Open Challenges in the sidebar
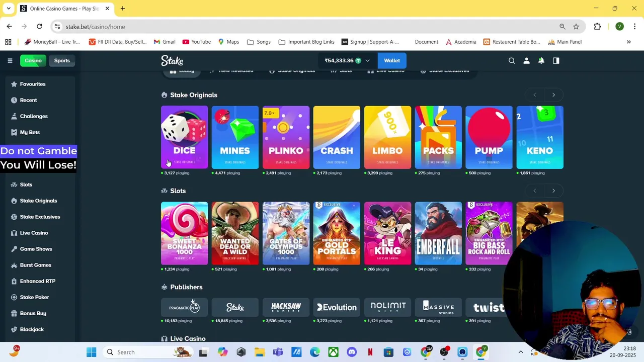The height and width of the screenshot is (362, 644). coord(34,116)
